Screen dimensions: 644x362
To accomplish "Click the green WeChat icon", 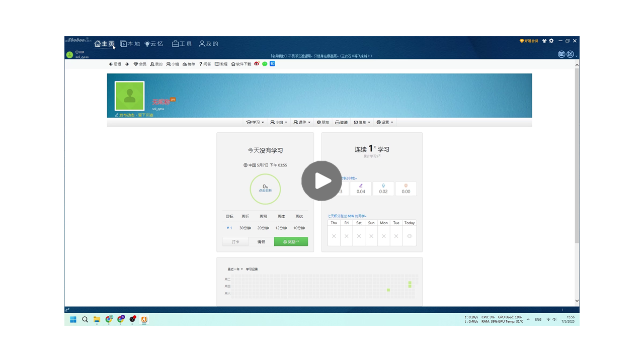I will tap(265, 64).
